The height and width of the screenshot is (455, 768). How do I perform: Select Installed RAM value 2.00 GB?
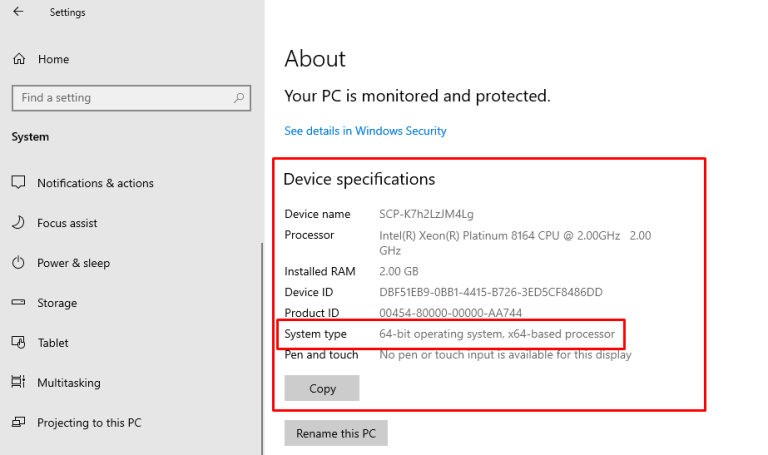coord(399,271)
